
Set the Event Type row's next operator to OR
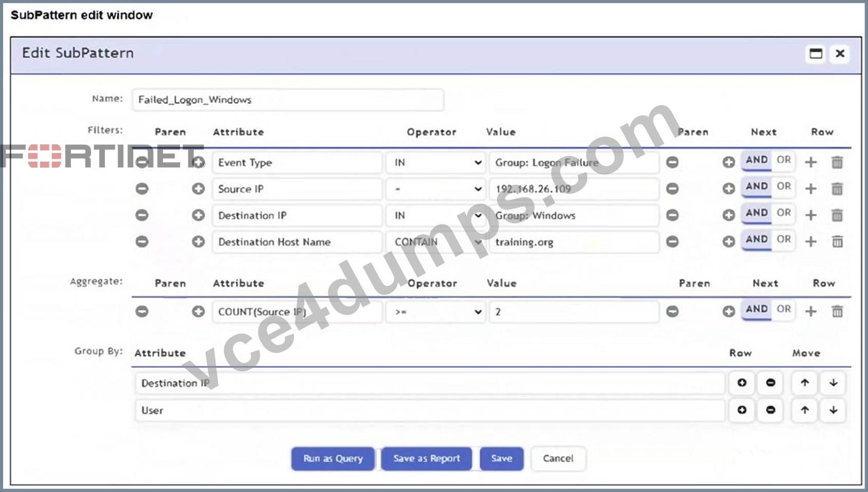click(x=784, y=160)
